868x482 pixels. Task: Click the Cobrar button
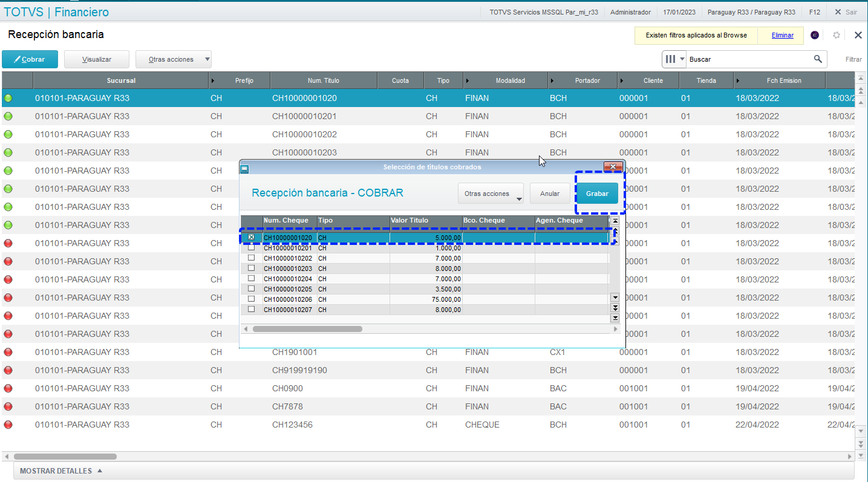coord(30,59)
